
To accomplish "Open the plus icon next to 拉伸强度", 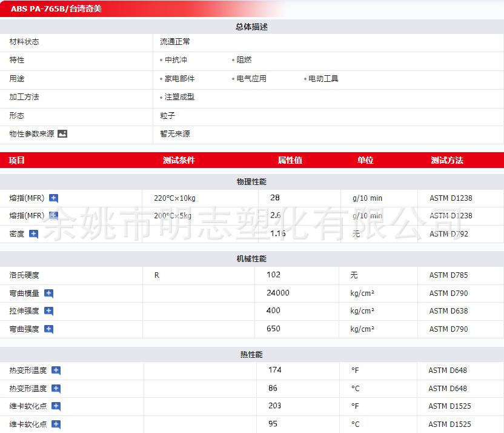I will [48, 311].
